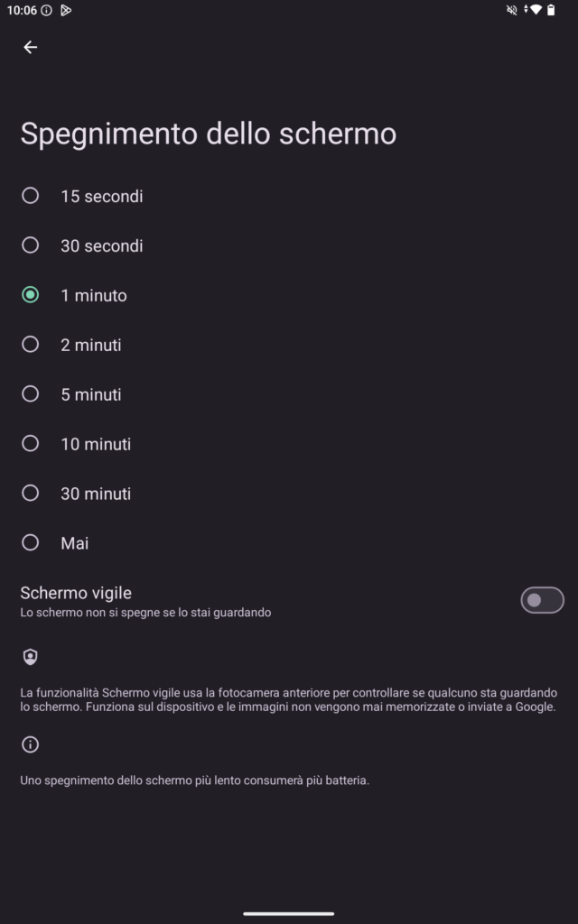Select the 15 secondi radio button
Screen dimensions: 578x924
(x=31, y=196)
